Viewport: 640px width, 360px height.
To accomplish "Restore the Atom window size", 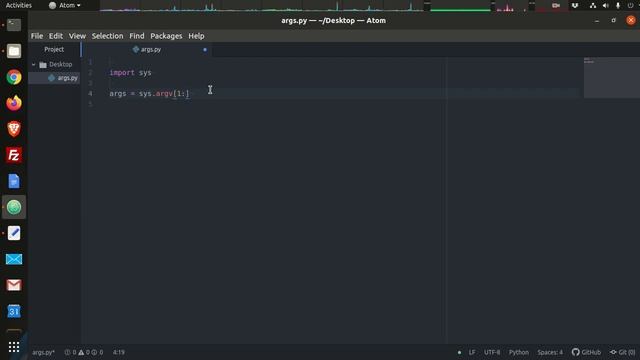I will pyautogui.click(x=613, y=20).
